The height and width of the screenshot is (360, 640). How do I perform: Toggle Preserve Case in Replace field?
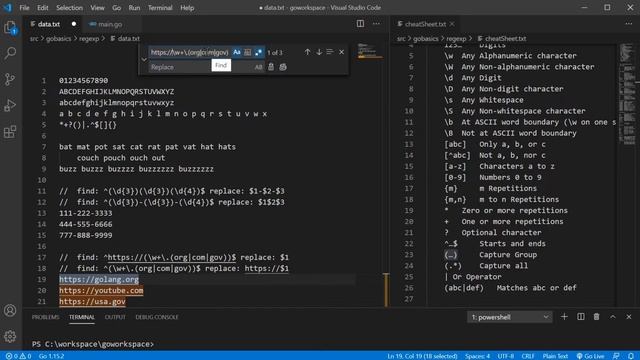pos(258,67)
